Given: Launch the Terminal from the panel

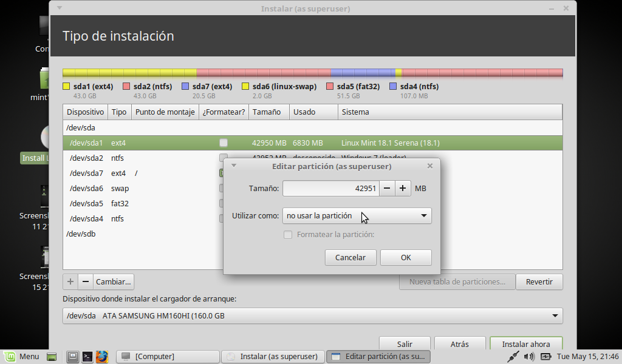Looking at the screenshot, I should pos(87,356).
